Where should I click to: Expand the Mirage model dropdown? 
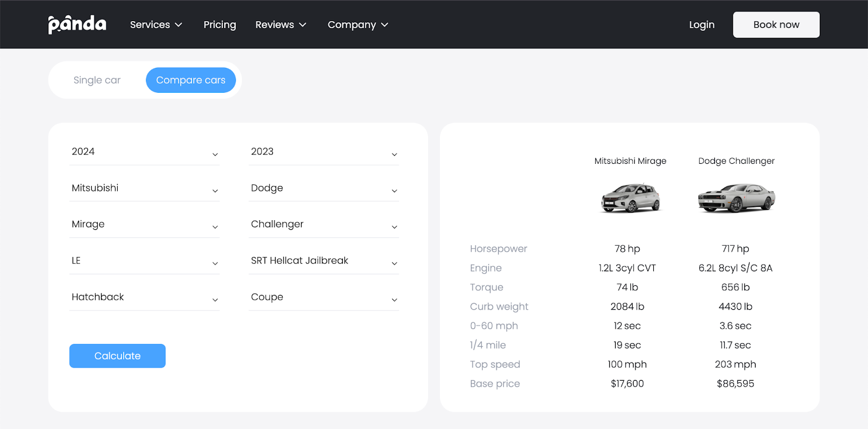144,225
